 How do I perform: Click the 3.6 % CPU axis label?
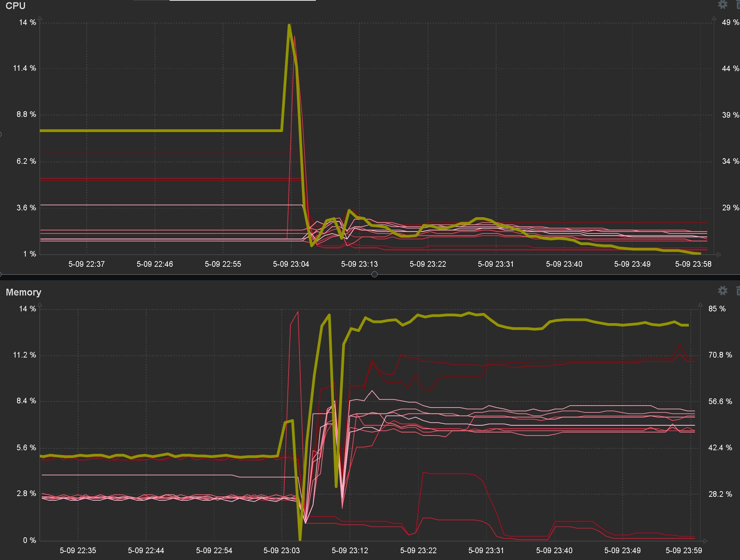pos(26,207)
